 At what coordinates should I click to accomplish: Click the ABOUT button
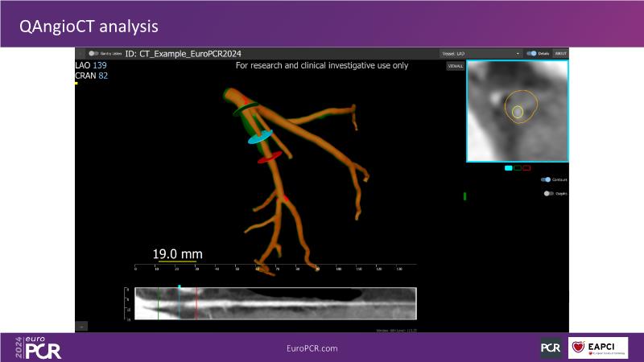coord(560,53)
